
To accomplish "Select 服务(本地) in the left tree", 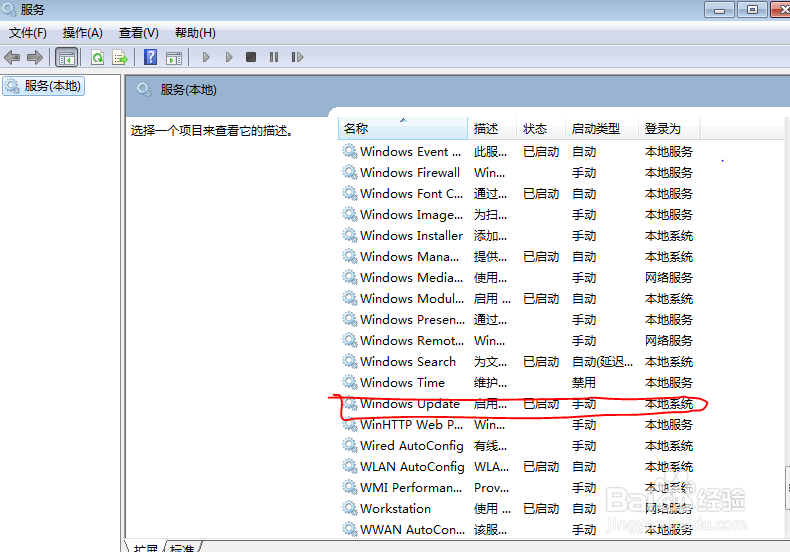I will [x=43, y=86].
